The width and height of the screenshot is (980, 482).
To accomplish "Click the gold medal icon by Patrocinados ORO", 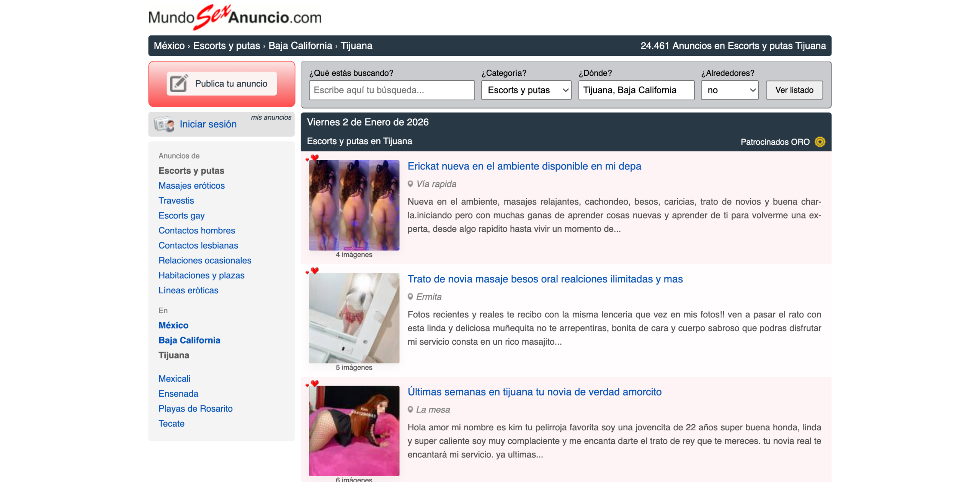I will pyautogui.click(x=820, y=142).
